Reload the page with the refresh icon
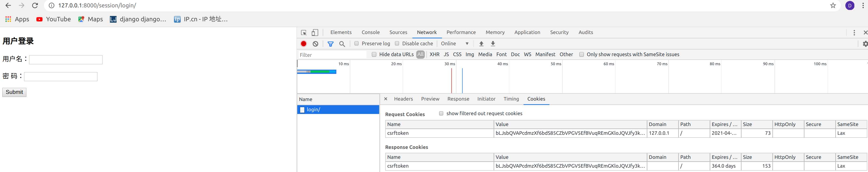 tap(35, 5)
